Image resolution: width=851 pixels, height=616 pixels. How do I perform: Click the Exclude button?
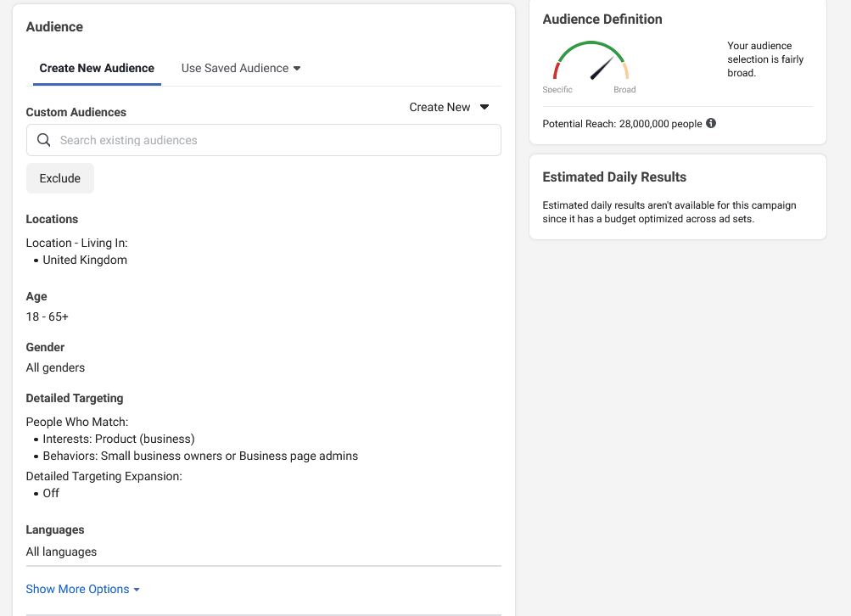59,178
